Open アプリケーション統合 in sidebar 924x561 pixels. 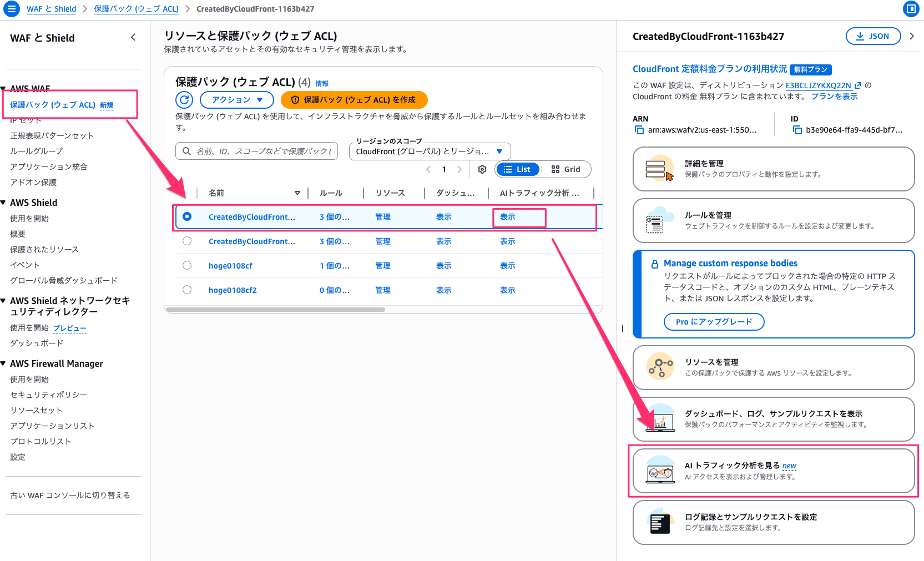[49, 166]
